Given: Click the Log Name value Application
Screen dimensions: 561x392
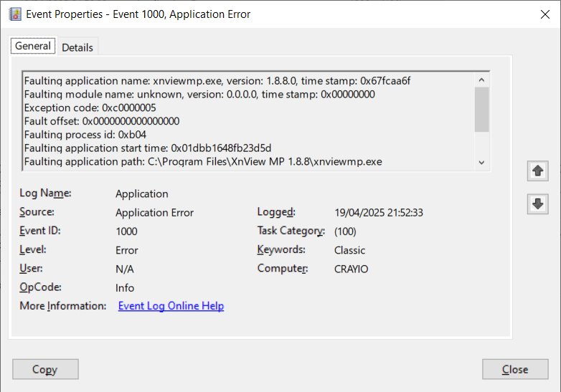Looking at the screenshot, I should (x=141, y=193).
